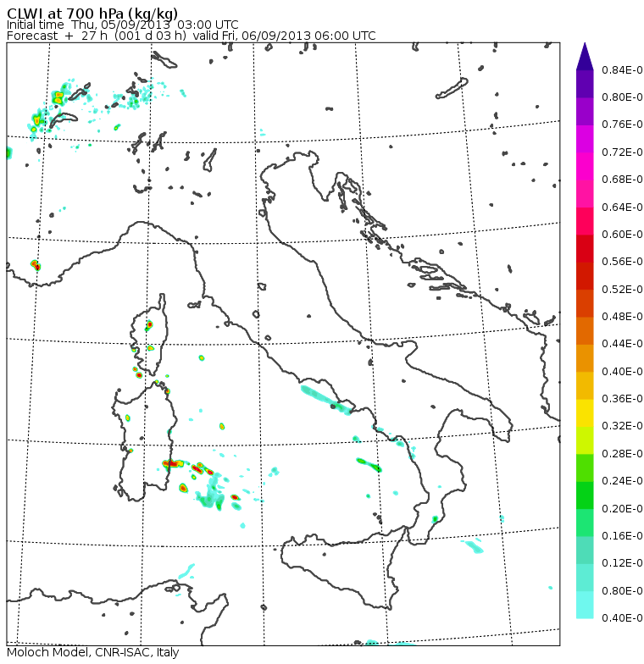Select the 'Initial time Thu, 05/09/2013 03:00 UTC' line
Screen dimensions: 644x664
click(x=122, y=25)
